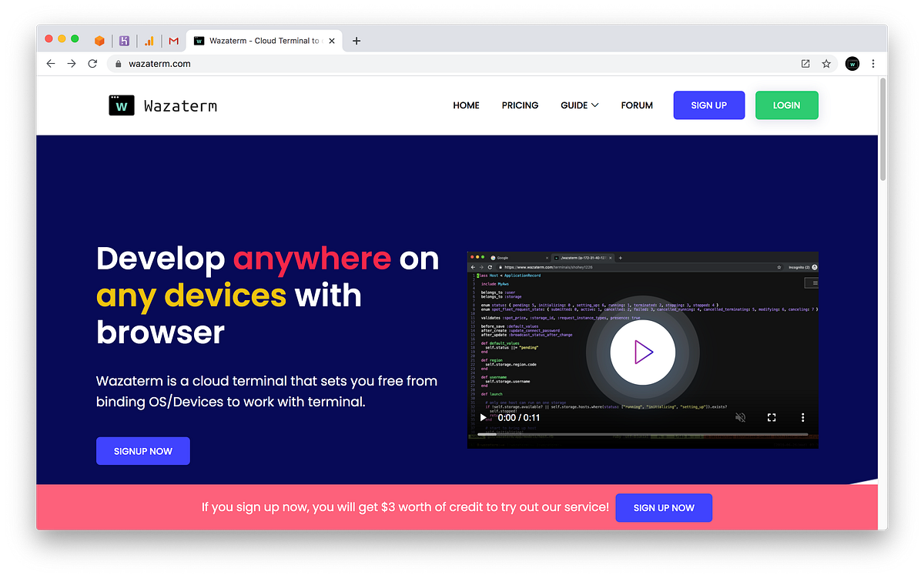The width and height of the screenshot is (924, 578).
Task: Open the video's three-dot options menu
Action: point(802,416)
